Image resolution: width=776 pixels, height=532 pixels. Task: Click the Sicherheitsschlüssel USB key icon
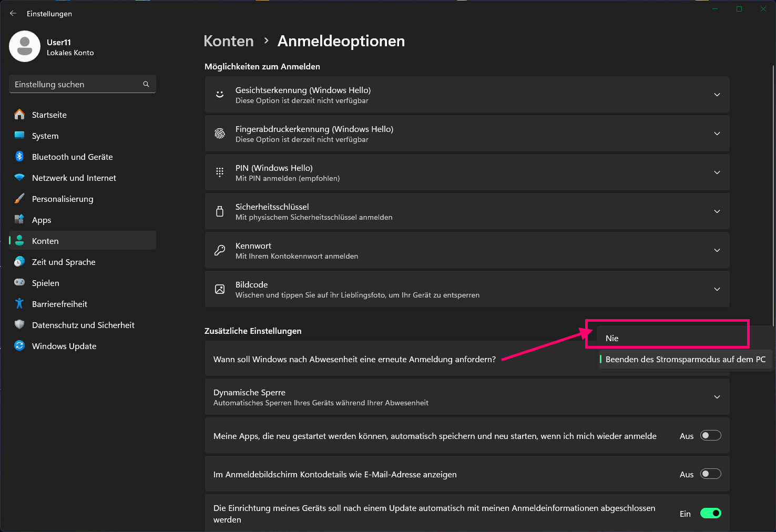click(x=220, y=211)
